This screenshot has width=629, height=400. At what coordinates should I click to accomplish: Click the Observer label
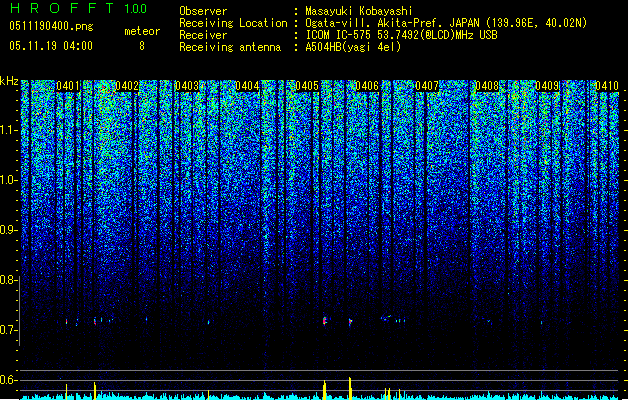(x=203, y=11)
